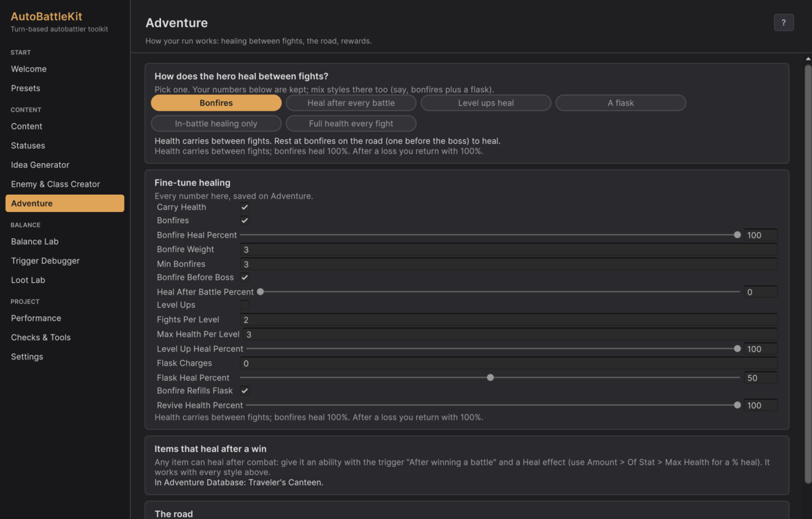Viewport: 812px width, 519px height.
Task: Choose Heal after every battle style
Action: point(350,103)
